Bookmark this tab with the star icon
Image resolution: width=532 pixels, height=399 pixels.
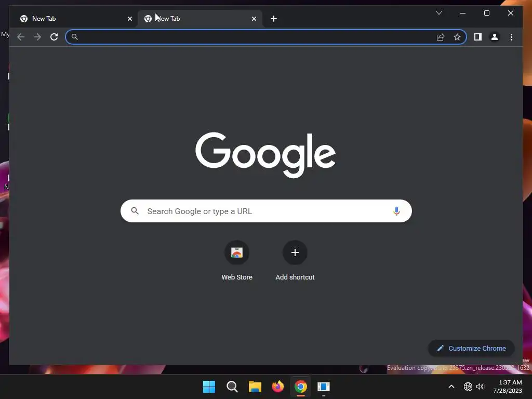click(x=457, y=37)
